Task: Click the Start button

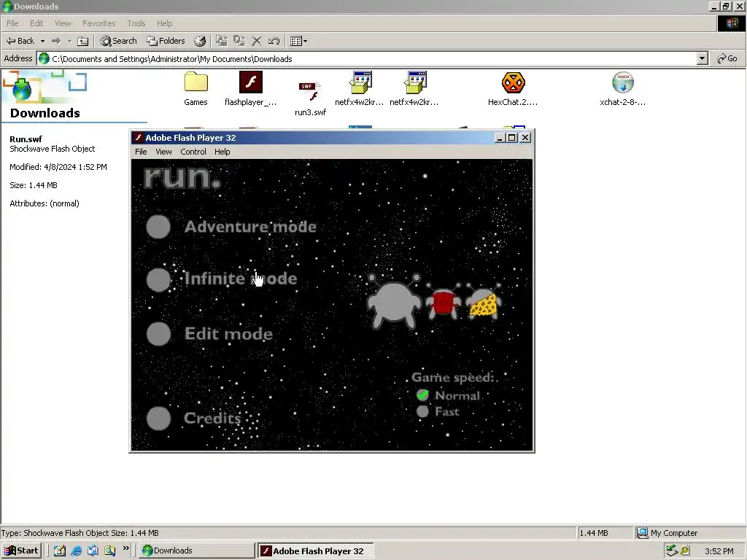Action: click(21, 551)
